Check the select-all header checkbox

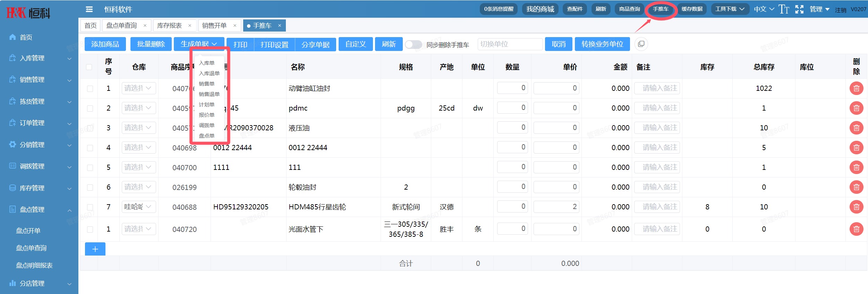(89, 67)
